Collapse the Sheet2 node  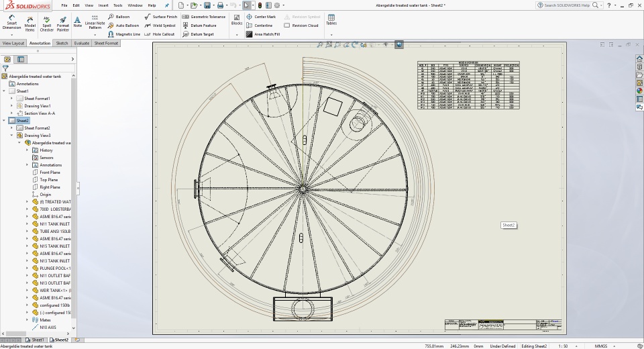tap(4, 121)
